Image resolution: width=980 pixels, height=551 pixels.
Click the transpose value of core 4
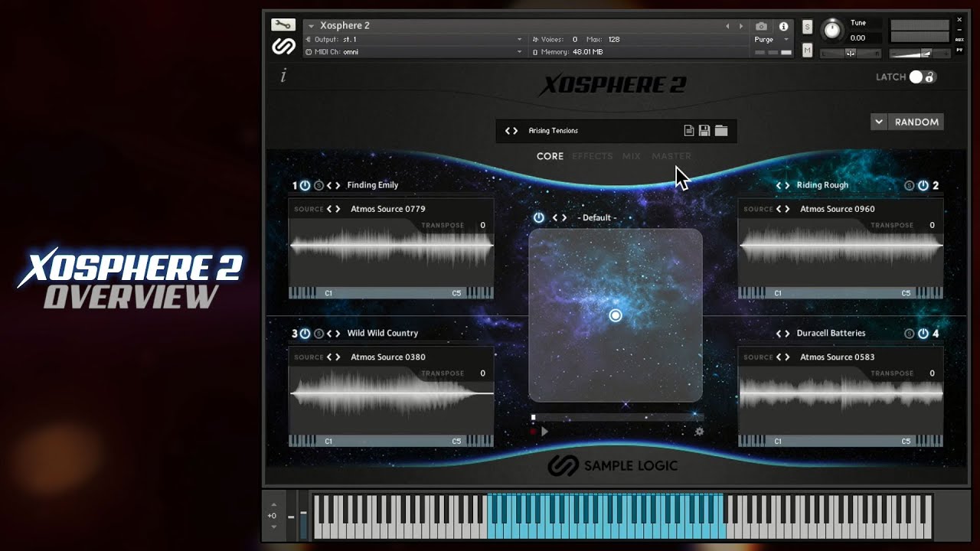pyautogui.click(x=932, y=373)
